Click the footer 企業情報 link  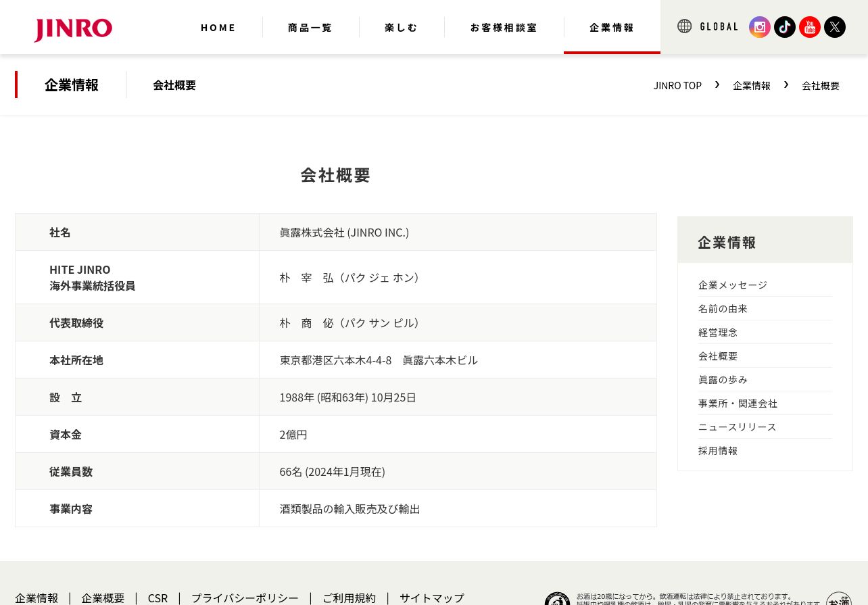37,598
